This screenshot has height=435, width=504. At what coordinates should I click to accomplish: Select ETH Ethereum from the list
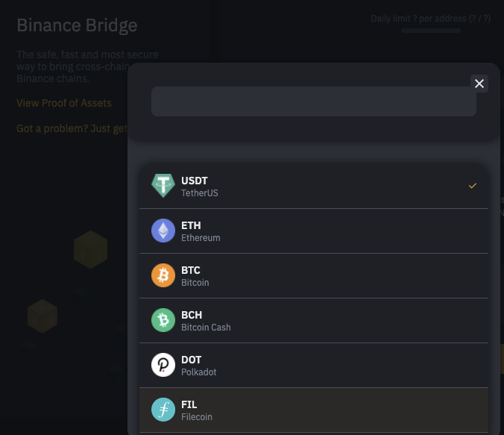point(314,231)
